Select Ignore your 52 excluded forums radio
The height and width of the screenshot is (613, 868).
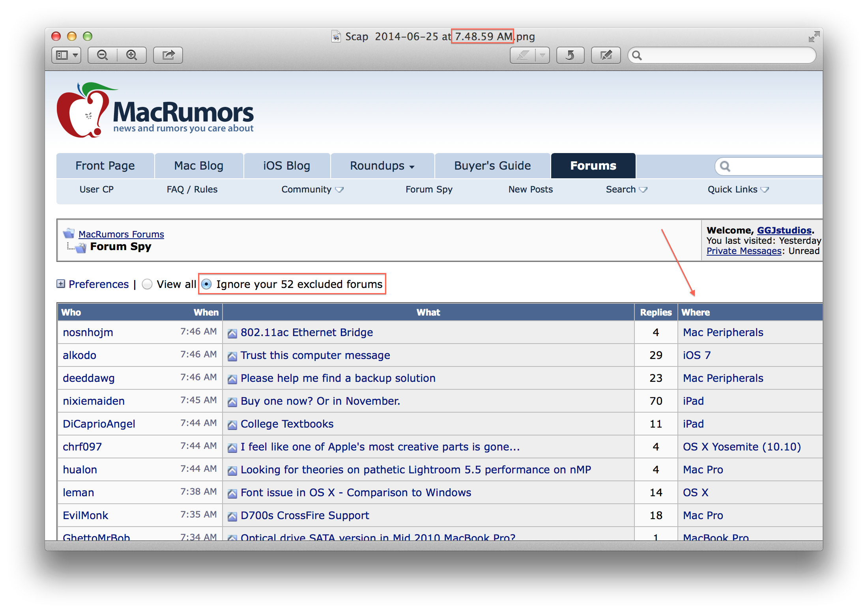pyautogui.click(x=206, y=284)
